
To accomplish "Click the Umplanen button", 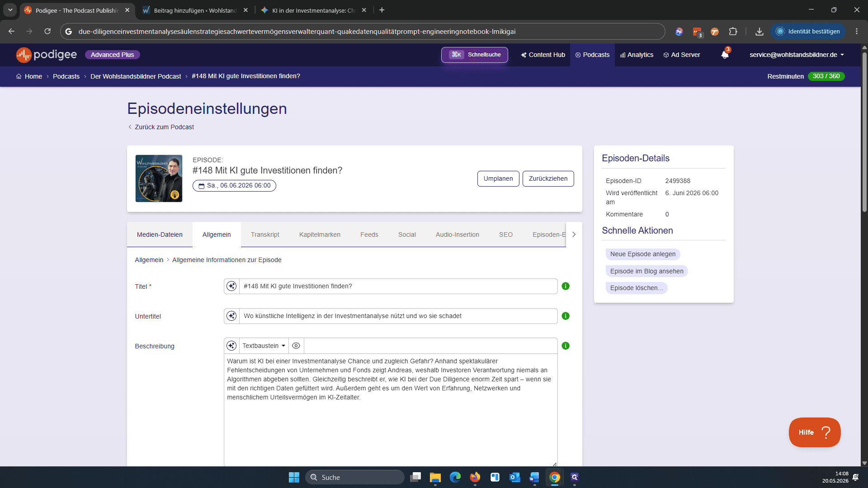I will 498,178.
